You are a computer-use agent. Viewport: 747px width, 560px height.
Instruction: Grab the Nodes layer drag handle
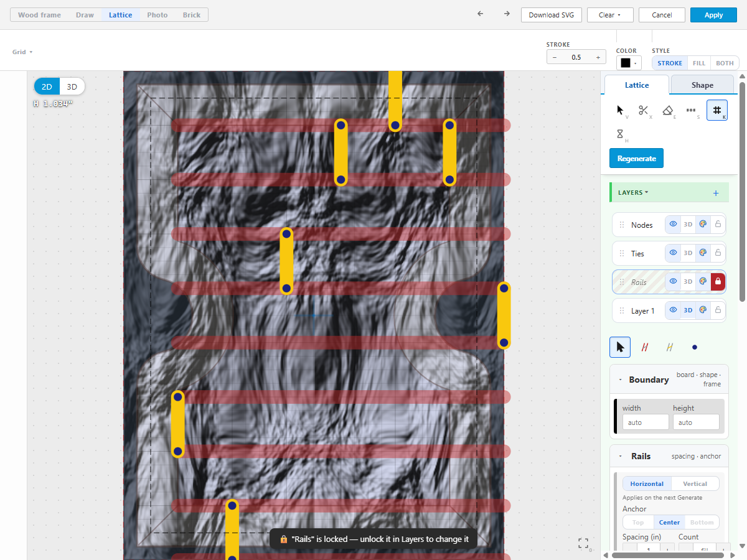point(621,225)
